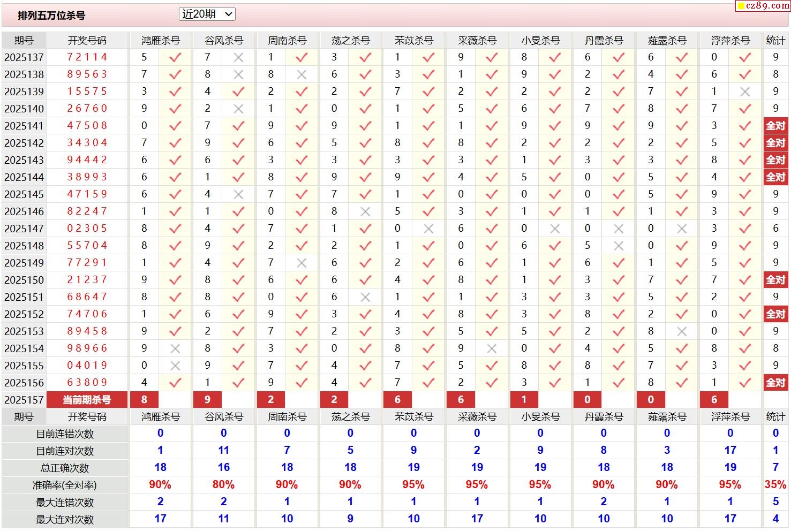Click the 浮萍 check mark in row 2025156
This screenshot has width=791, height=532.
pyautogui.click(x=745, y=383)
